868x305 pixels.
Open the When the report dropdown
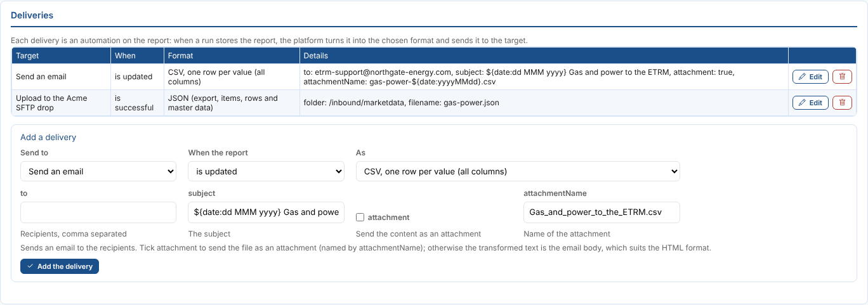click(266, 171)
